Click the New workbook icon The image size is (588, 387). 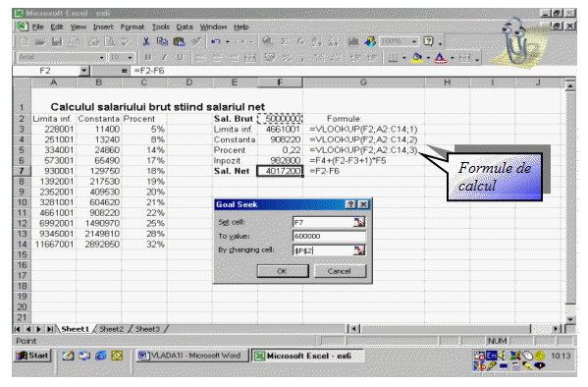(x=24, y=41)
